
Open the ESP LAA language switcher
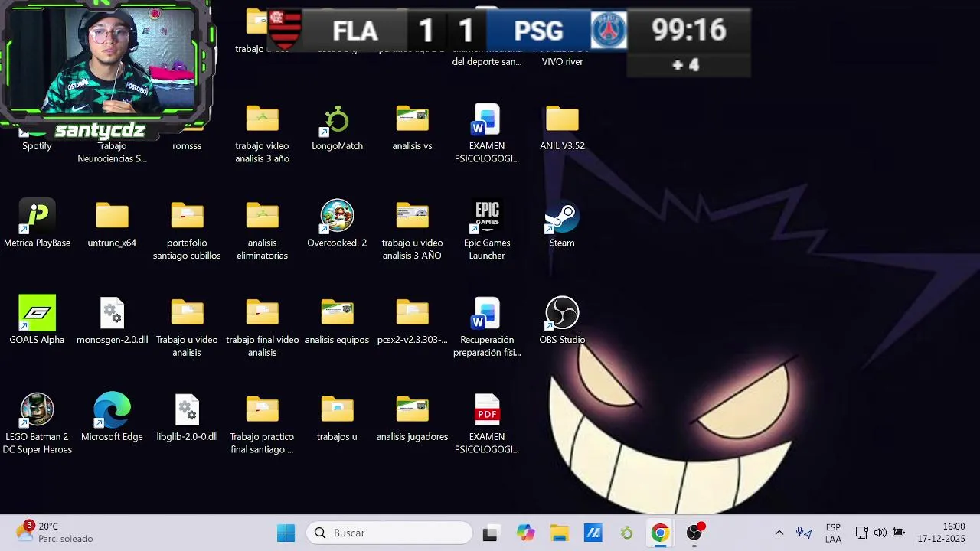[833, 533]
